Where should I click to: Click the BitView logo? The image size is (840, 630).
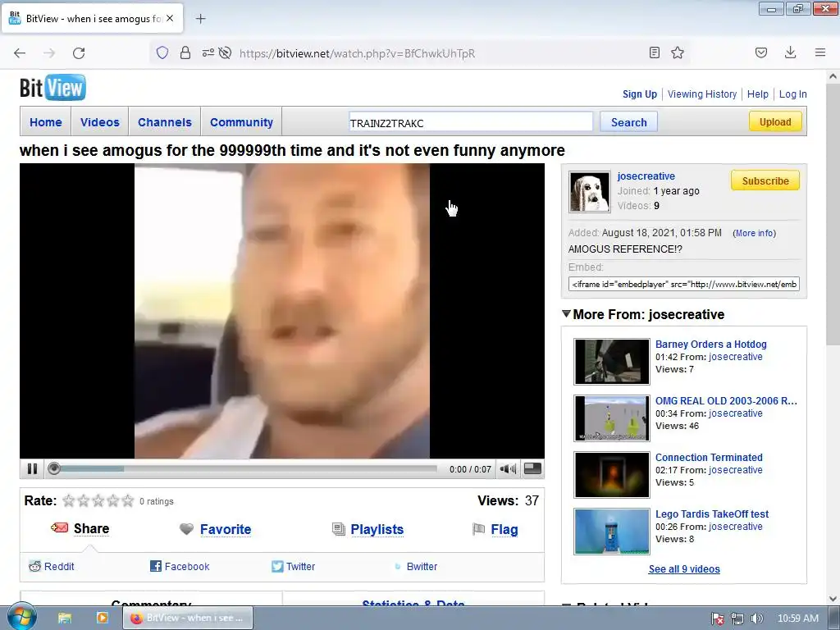click(x=52, y=88)
